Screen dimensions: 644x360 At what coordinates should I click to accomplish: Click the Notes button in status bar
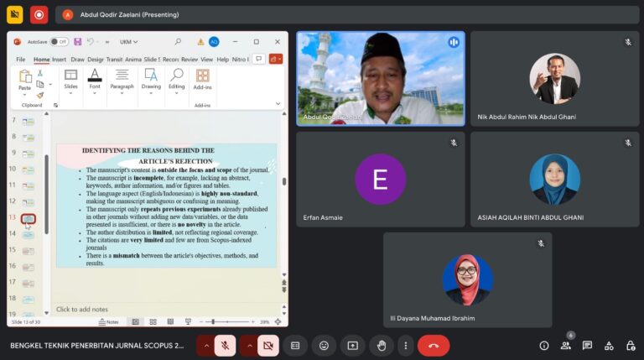click(108, 321)
